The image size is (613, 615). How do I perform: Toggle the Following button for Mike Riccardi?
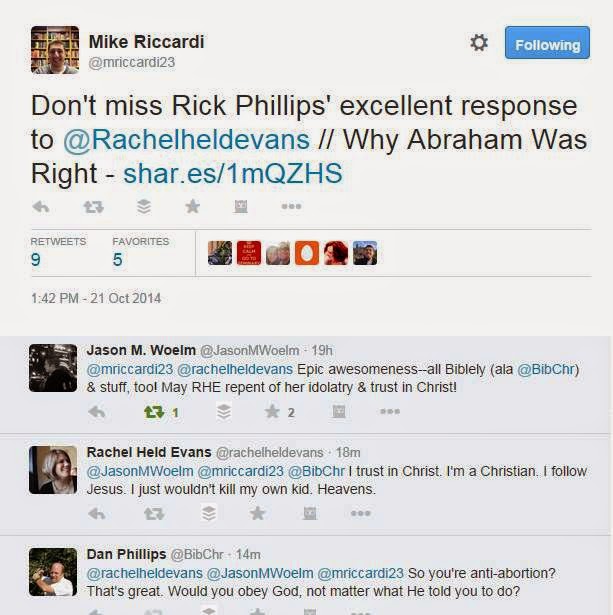[x=547, y=43]
